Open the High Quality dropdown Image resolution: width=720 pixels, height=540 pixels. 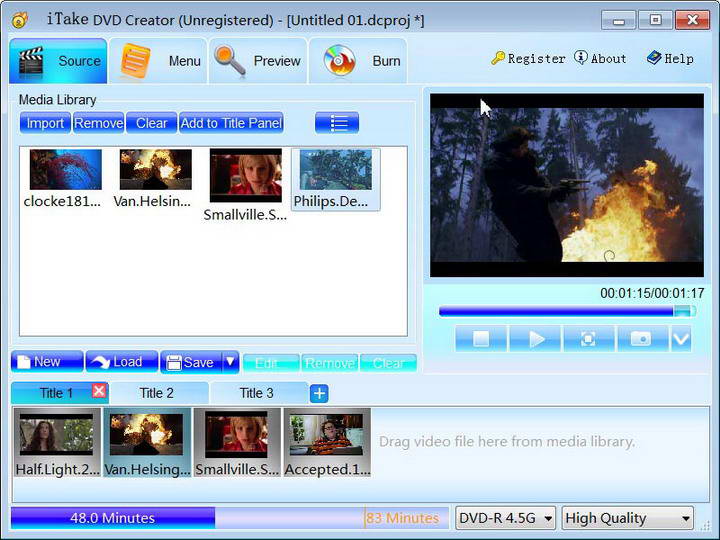point(628,518)
